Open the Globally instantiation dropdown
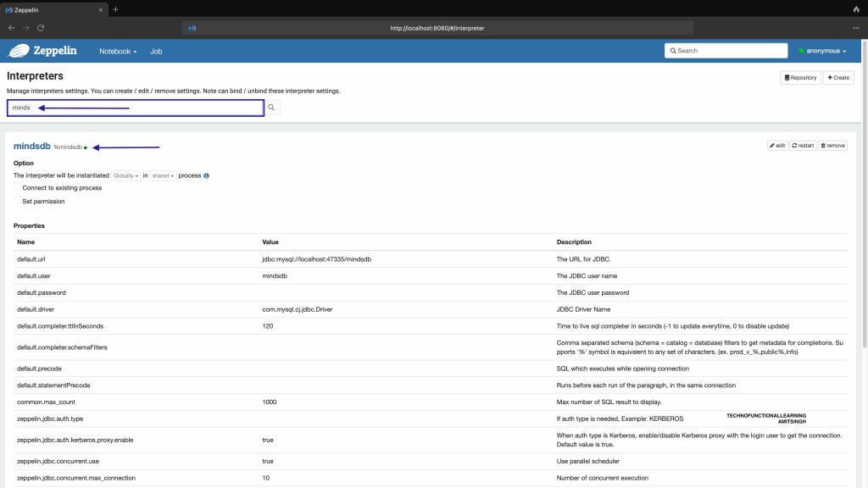Image resolution: width=868 pixels, height=488 pixels. pos(125,175)
